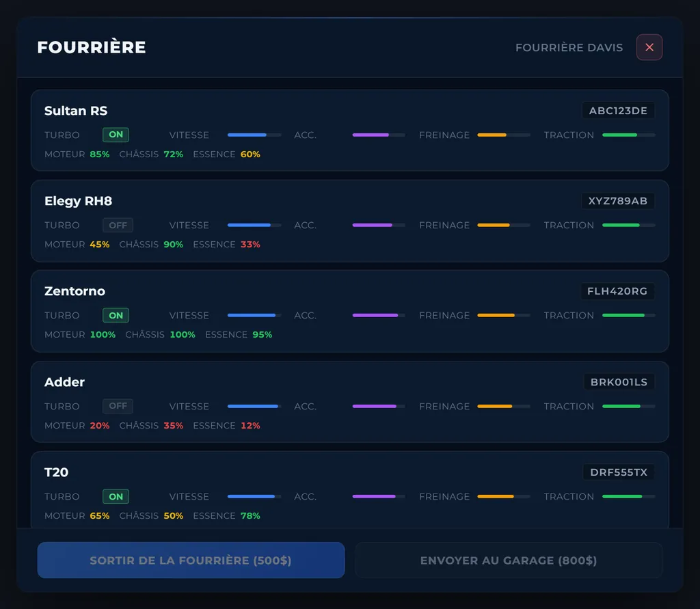Click the Adder Moteur 20% value
700x609 pixels.
pos(100,426)
